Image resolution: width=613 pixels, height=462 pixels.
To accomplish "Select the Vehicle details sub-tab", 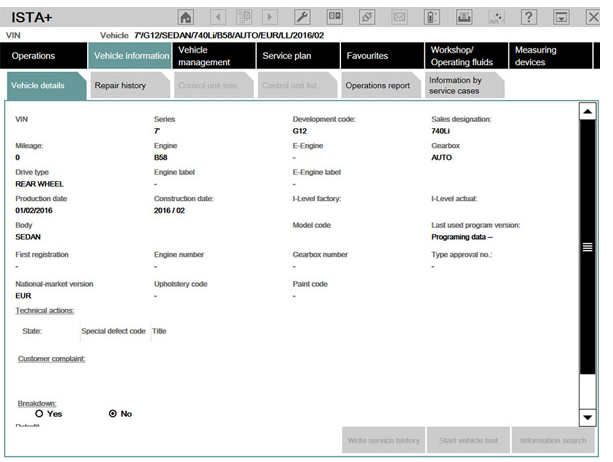I will click(x=47, y=86).
